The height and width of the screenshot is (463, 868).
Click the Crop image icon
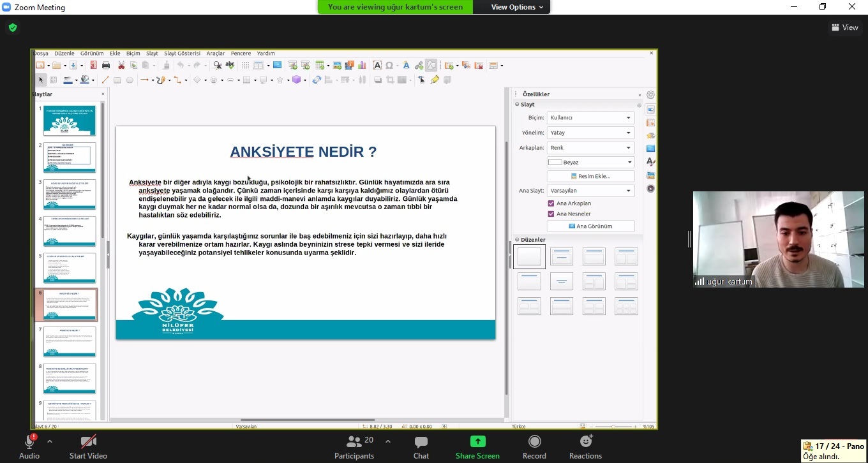(x=390, y=80)
